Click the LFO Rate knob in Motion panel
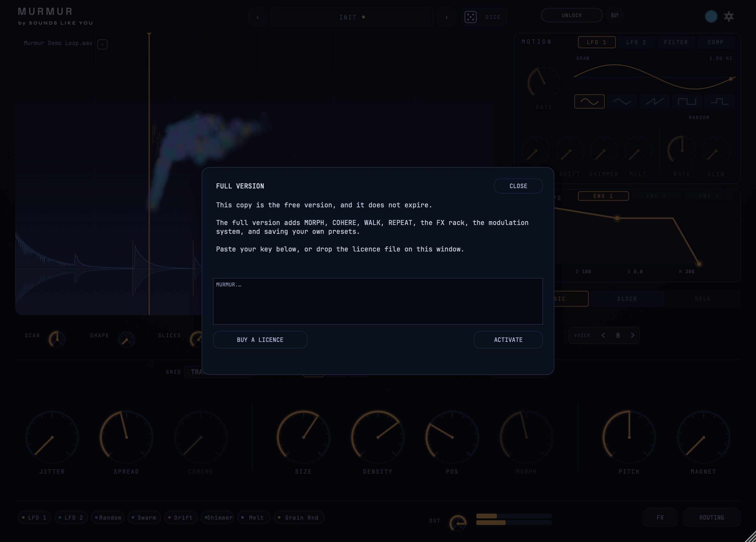Image resolution: width=756 pixels, height=542 pixels. point(544,83)
